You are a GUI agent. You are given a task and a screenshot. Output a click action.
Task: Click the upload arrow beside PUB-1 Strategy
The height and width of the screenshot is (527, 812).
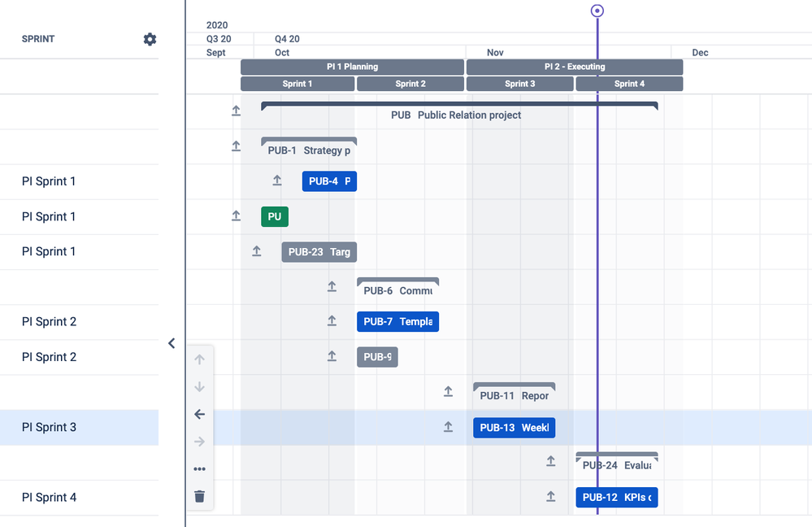(x=237, y=146)
